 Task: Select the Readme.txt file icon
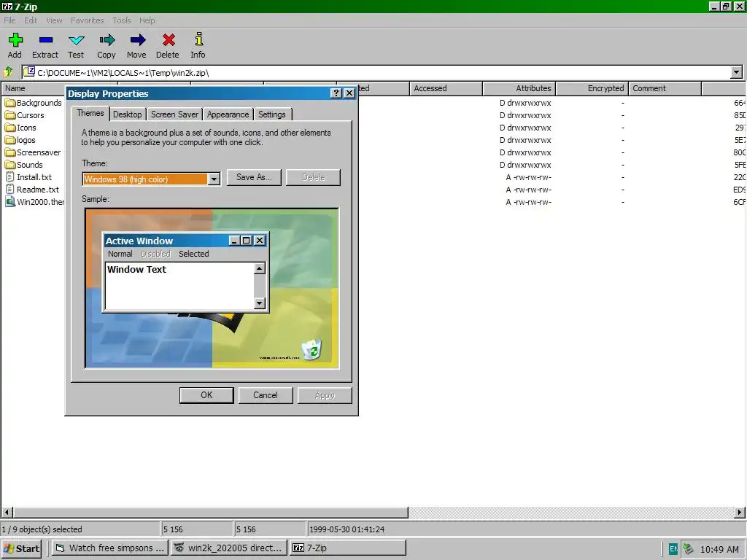point(10,189)
